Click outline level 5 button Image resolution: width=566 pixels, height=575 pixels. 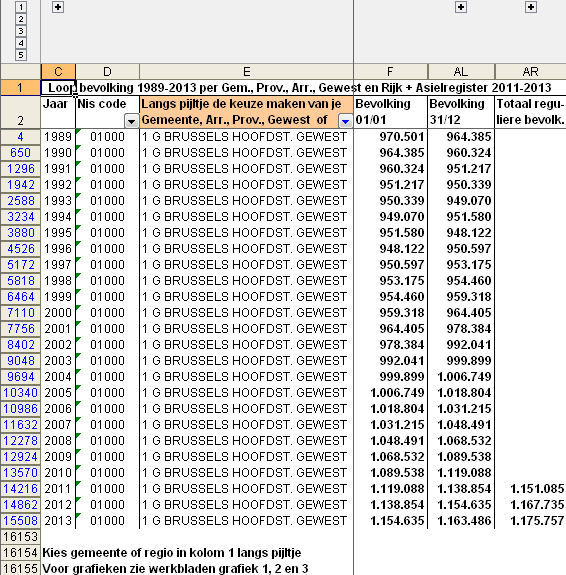21,55
